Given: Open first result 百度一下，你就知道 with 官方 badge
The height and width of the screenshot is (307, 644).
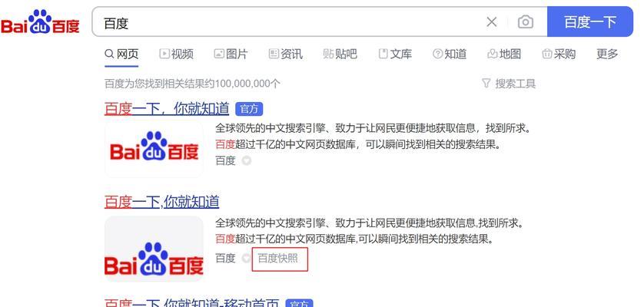Looking at the screenshot, I should point(167,109).
